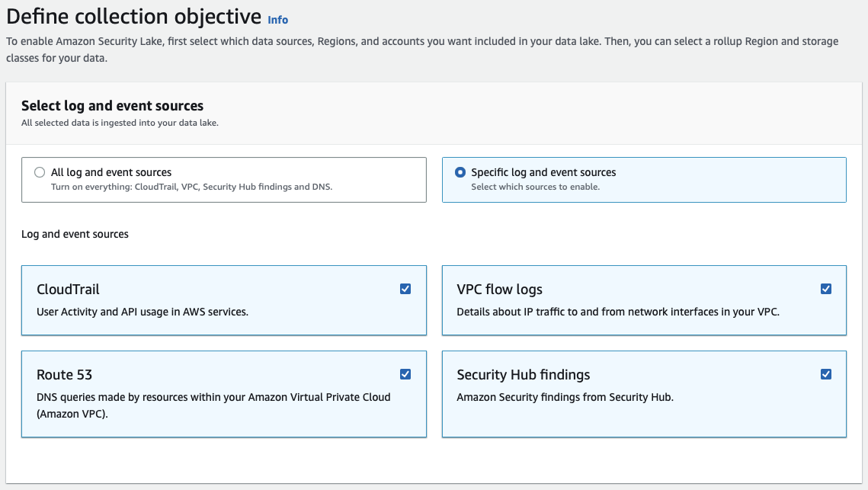Click the Security Hub findings card title
The height and width of the screenshot is (490, 868).
click(x=523, y=375)
